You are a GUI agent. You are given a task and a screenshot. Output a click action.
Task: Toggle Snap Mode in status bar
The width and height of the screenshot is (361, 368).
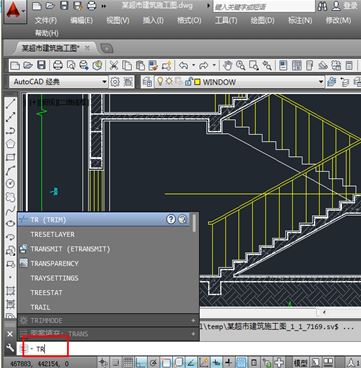116,362
